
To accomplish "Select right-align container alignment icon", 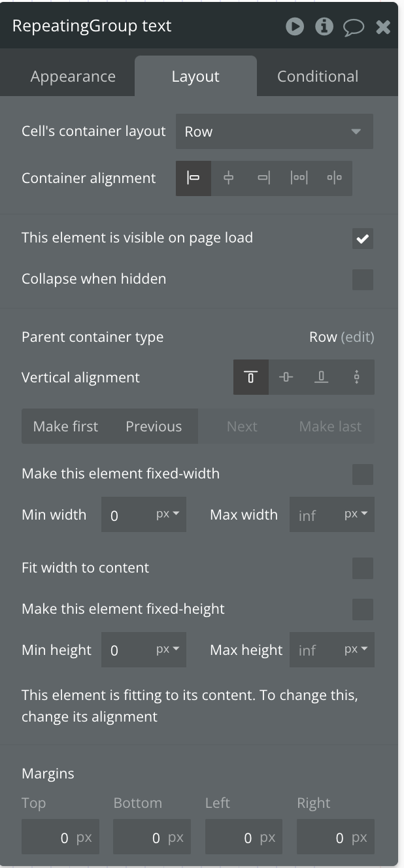I will click(264, 178).
